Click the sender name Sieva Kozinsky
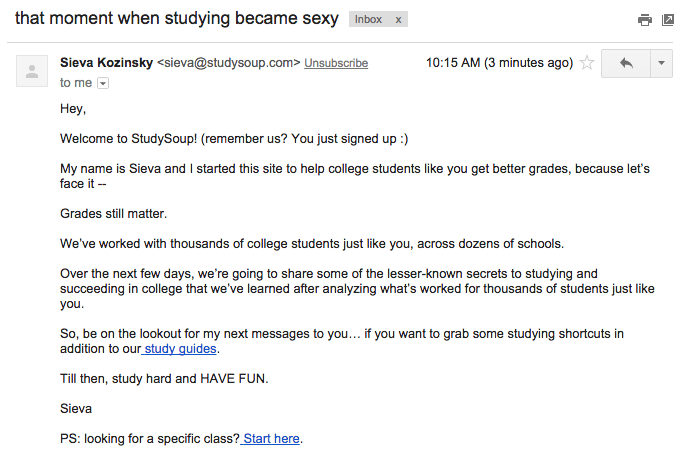Screen dimensions: 685x457 (x=107, y=63)
